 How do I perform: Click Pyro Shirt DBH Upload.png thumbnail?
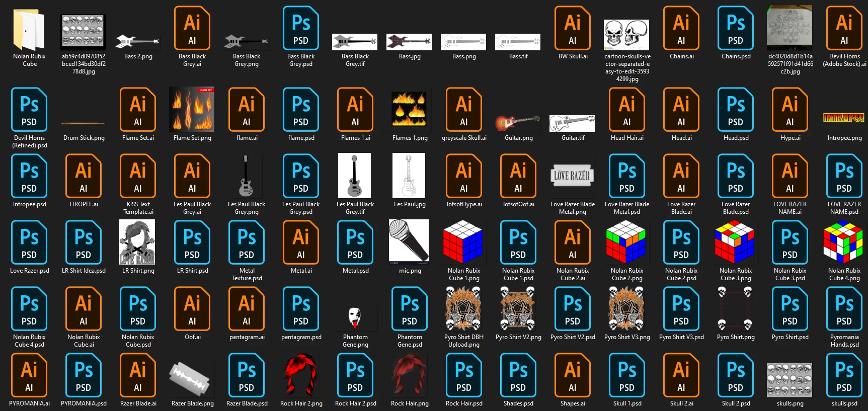(x=463, y=308)
